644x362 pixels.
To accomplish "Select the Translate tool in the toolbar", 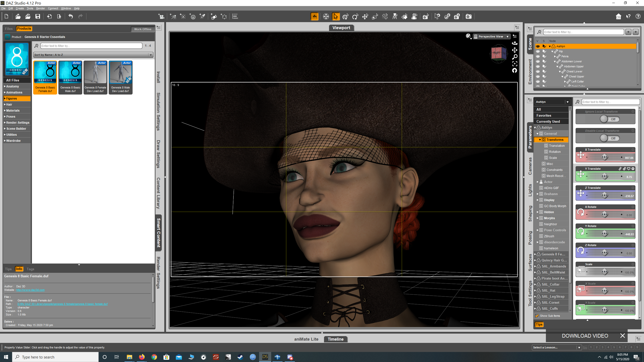I will click(x=365, y=17).
